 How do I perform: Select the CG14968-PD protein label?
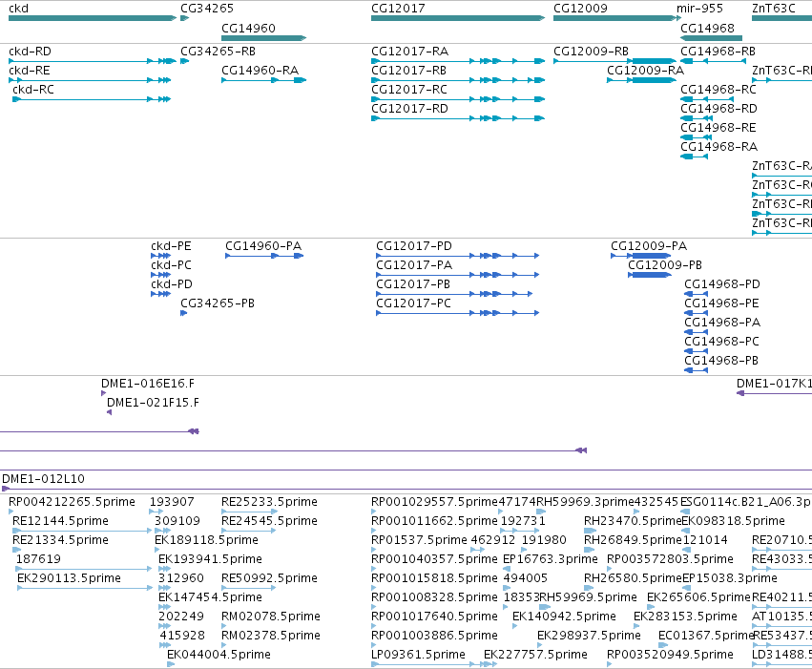(722, 284)
